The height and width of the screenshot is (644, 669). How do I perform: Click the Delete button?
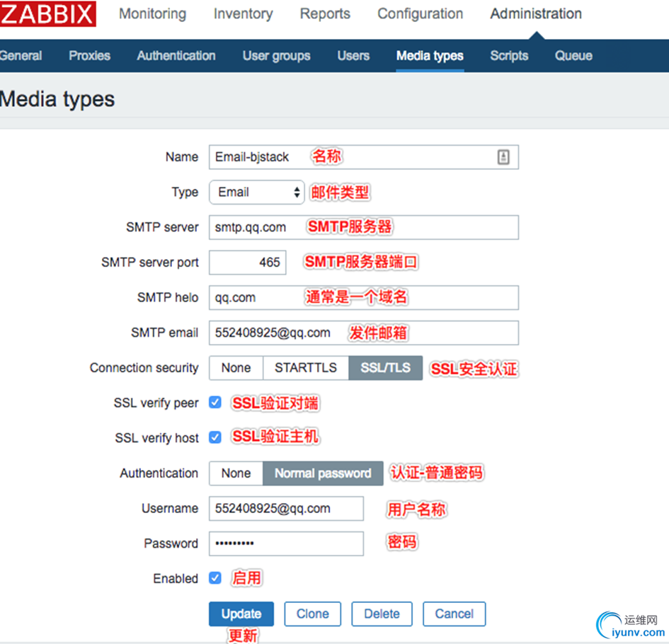coord(382,614)
